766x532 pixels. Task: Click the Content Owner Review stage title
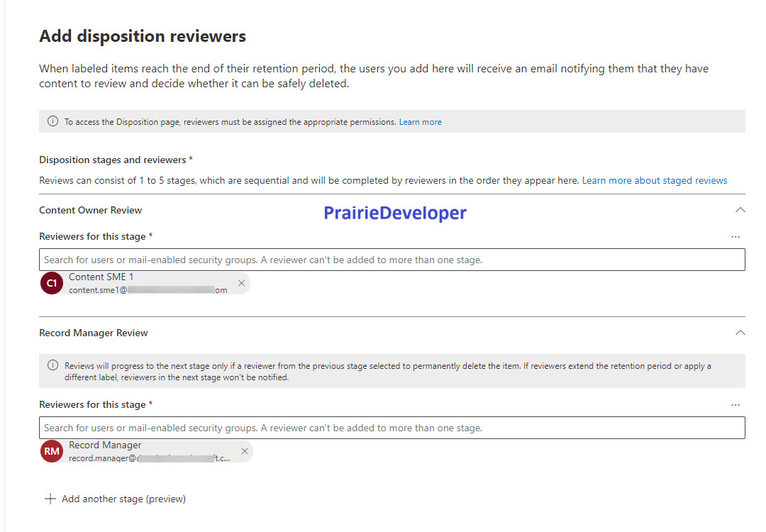pos(90,210)
